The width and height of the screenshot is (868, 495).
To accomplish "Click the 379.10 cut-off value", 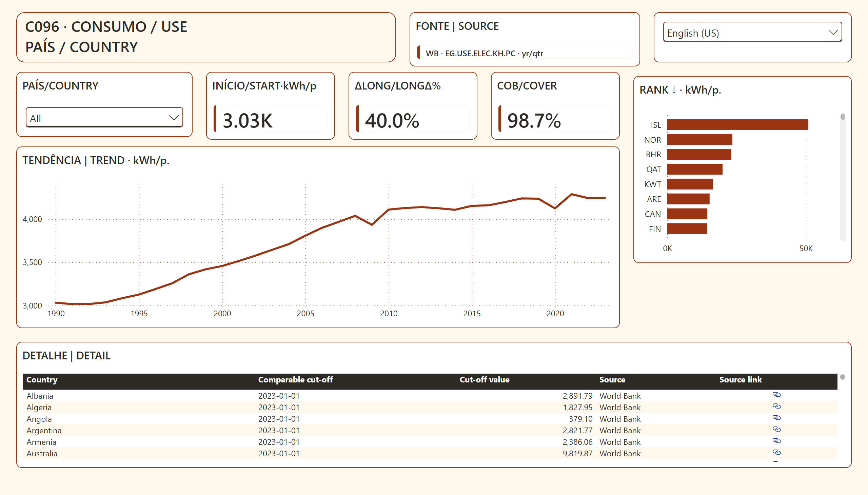I will click(580, 419).
